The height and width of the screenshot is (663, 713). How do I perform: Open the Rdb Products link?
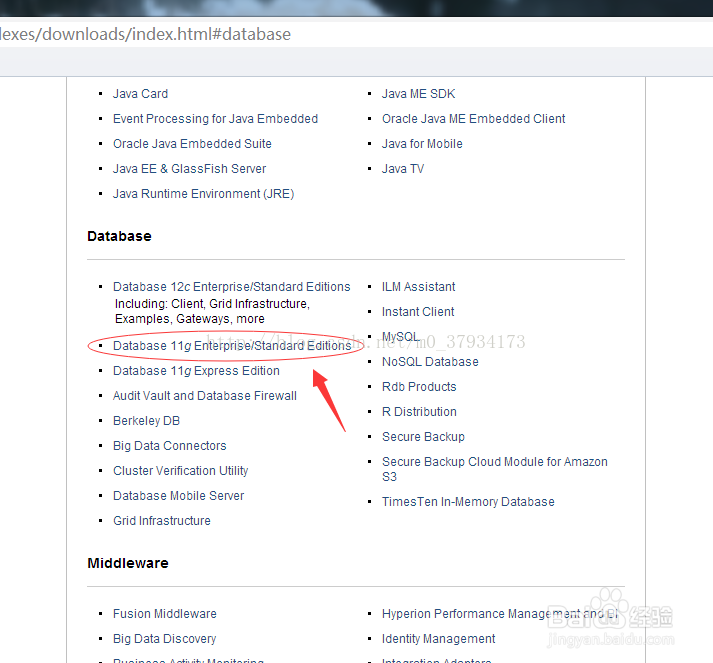coord(419,387)
